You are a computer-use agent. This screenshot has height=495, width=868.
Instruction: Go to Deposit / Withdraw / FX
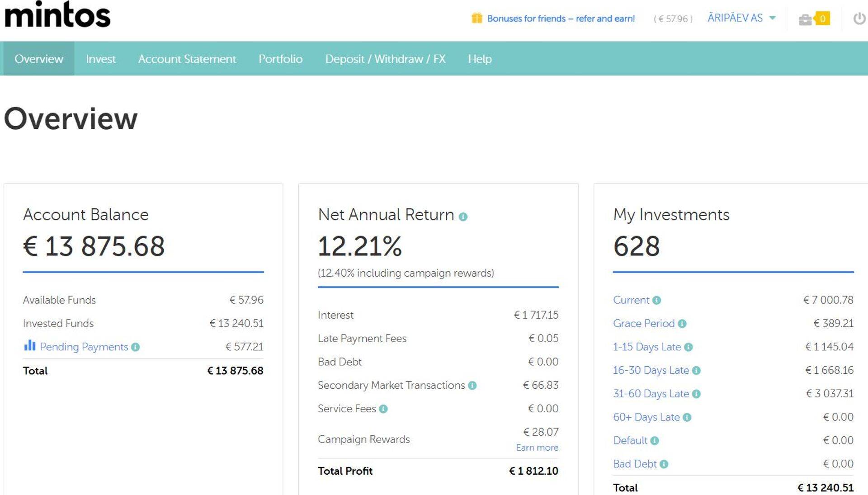click(385, 59)
